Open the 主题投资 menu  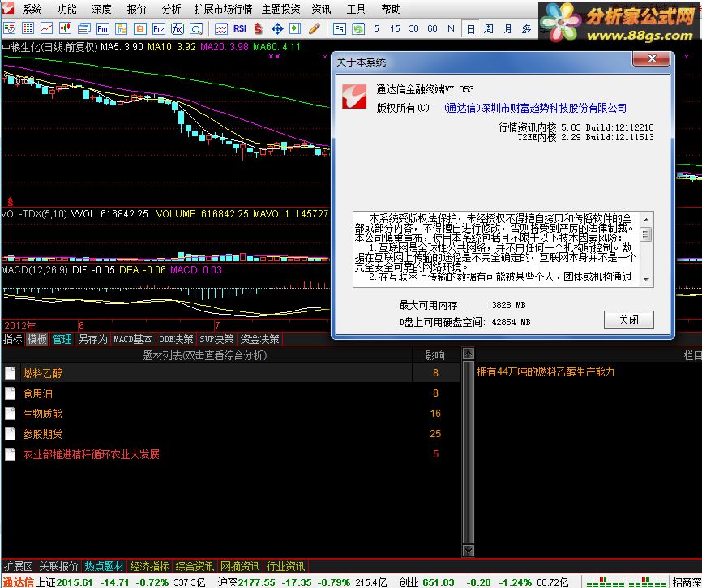tap(281, 9)
